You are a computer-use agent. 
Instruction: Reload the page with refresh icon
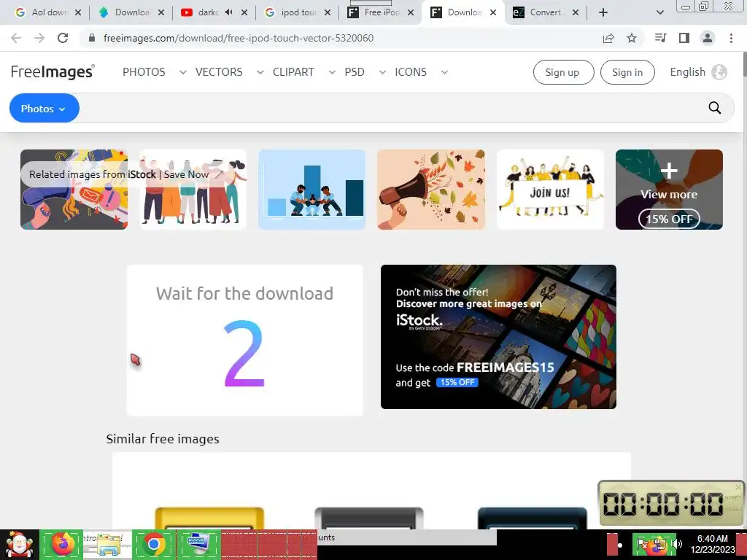pyautogui.click(x=63, y=38)
